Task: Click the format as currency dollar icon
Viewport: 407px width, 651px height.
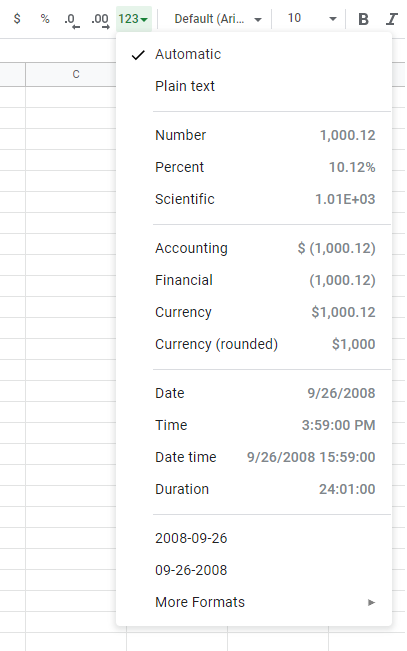Action: pos(17,19)
